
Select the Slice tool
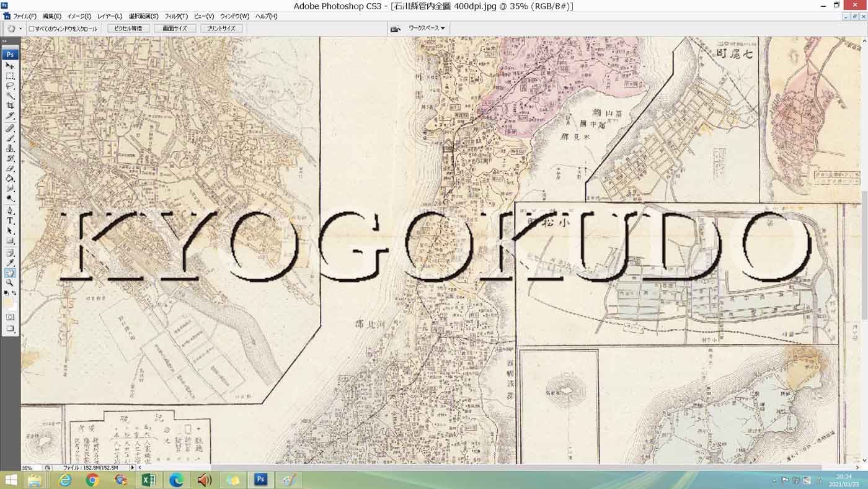[10, 115]
